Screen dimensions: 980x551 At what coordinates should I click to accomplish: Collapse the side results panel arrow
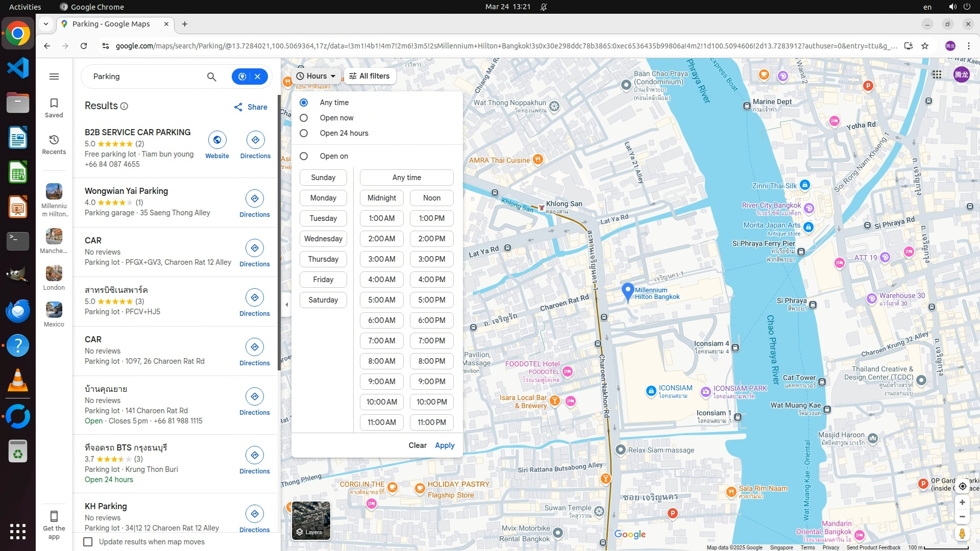(286, 305)
